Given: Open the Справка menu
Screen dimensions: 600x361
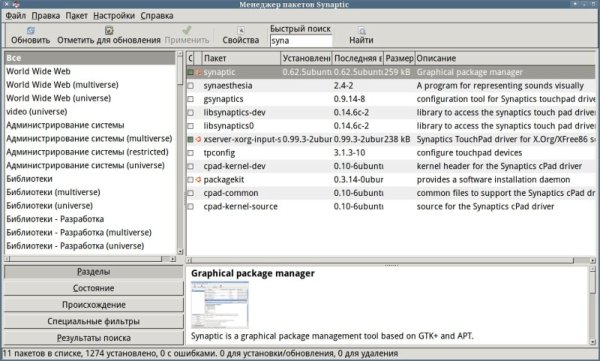Looking at the screenshot, I should (157, 16).
